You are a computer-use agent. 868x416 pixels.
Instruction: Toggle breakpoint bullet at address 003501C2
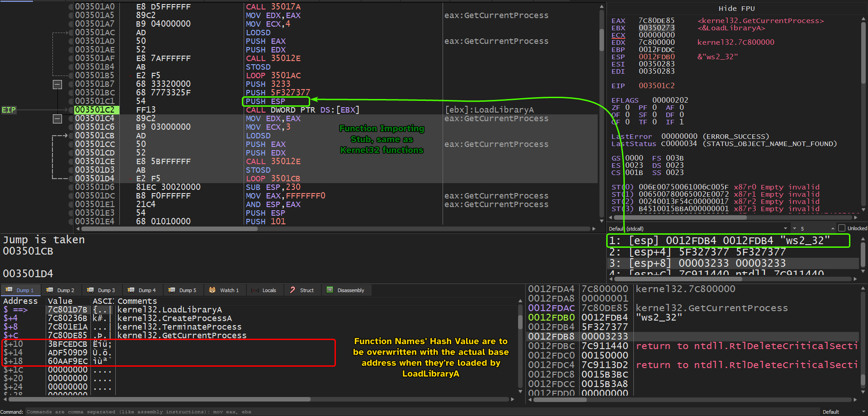(71, 110)
